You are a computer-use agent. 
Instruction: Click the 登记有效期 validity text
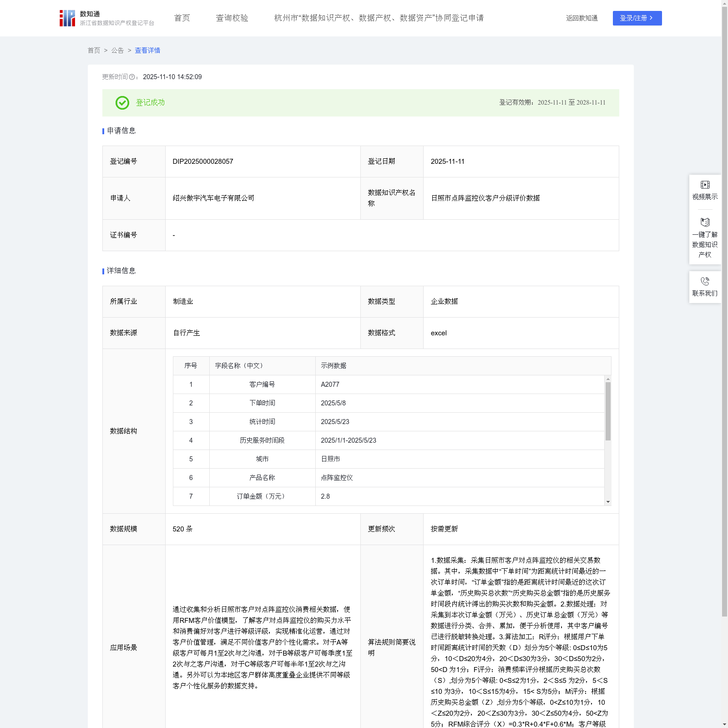[552, 102]
